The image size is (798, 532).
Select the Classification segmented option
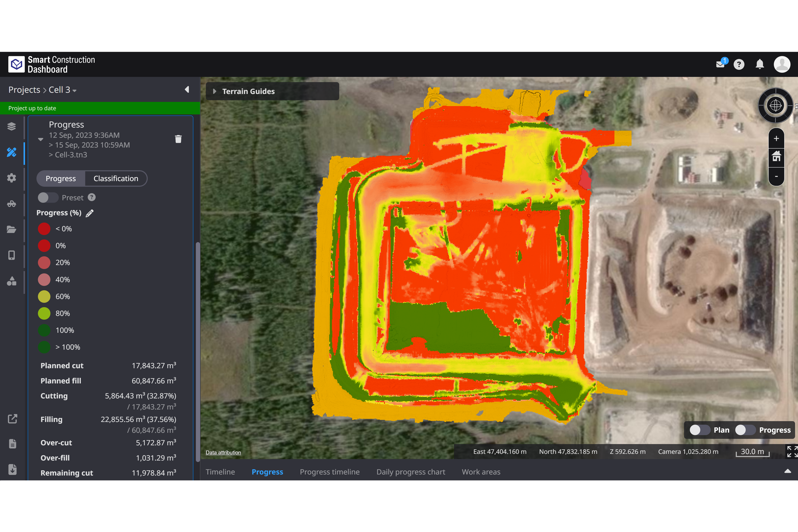coord(116,178)
